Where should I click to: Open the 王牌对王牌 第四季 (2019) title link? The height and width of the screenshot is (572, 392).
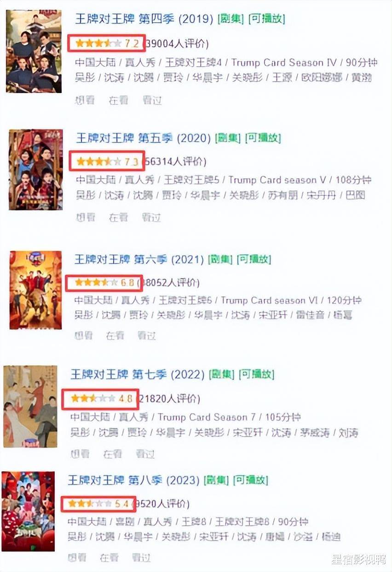point(144,19)
